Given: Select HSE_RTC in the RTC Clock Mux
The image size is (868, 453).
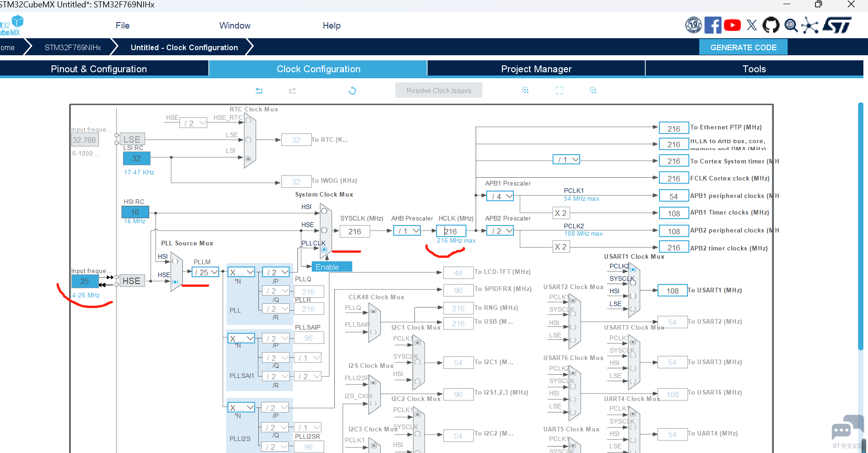Looking at the screenshot, I should (x=248, y=121).
